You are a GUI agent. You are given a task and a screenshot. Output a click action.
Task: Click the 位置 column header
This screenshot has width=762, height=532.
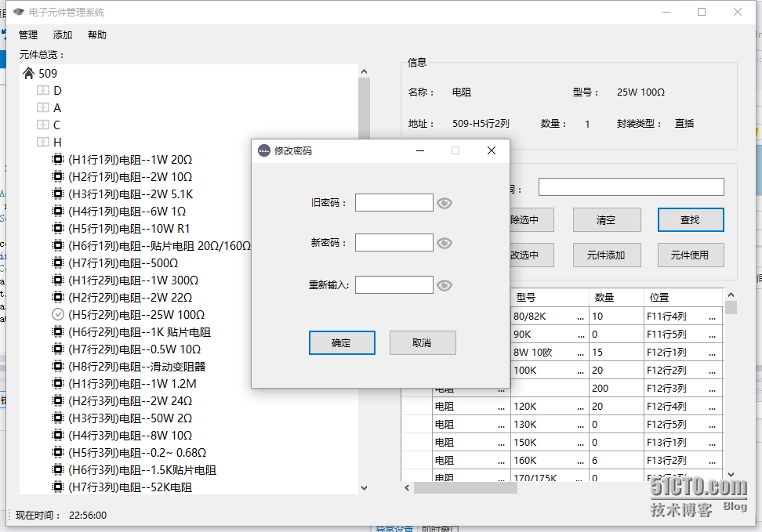[684, 297]
